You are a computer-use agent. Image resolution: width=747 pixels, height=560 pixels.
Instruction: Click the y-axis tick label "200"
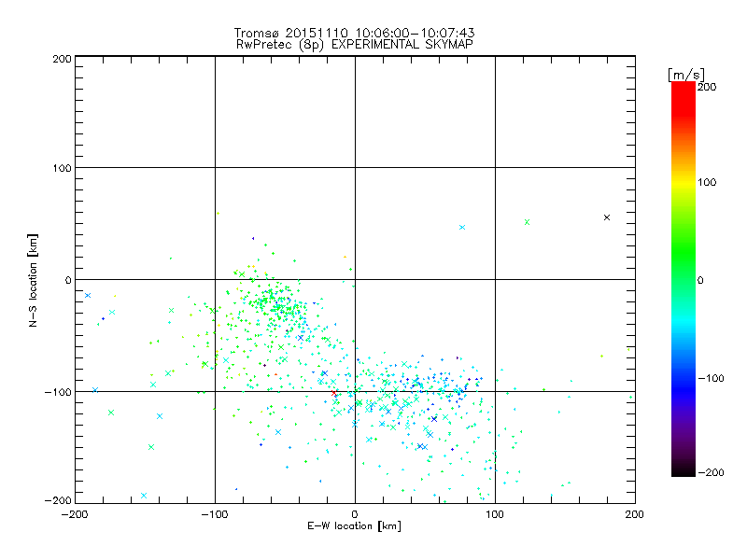(62, 59)
